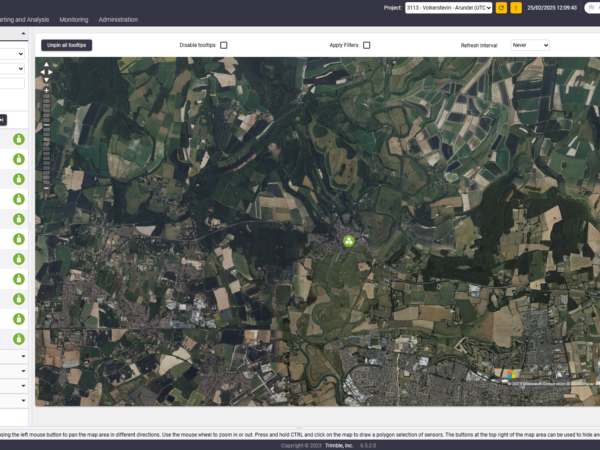Toggle the flag switch at top right

pyautogui.click(x=592, y=8)
